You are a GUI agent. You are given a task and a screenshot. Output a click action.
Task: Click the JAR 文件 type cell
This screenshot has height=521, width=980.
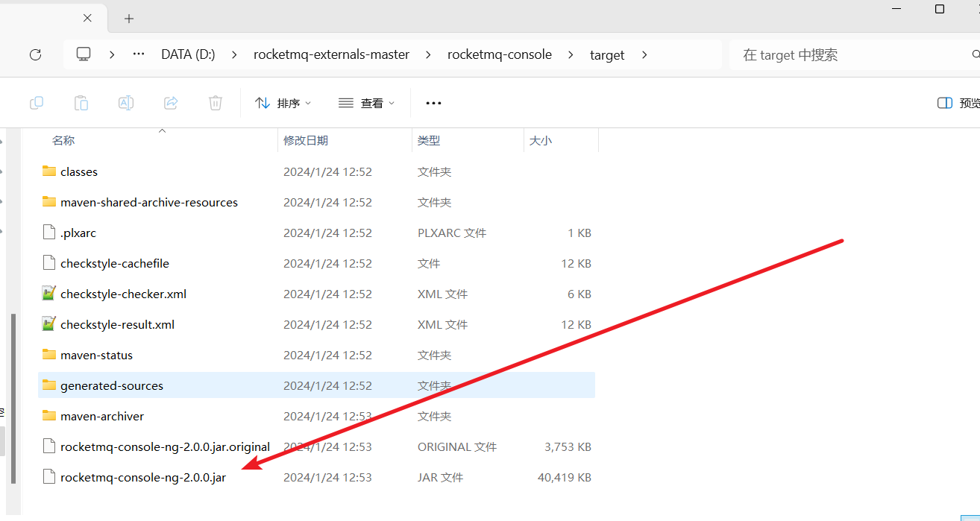[x=440, y=477]
